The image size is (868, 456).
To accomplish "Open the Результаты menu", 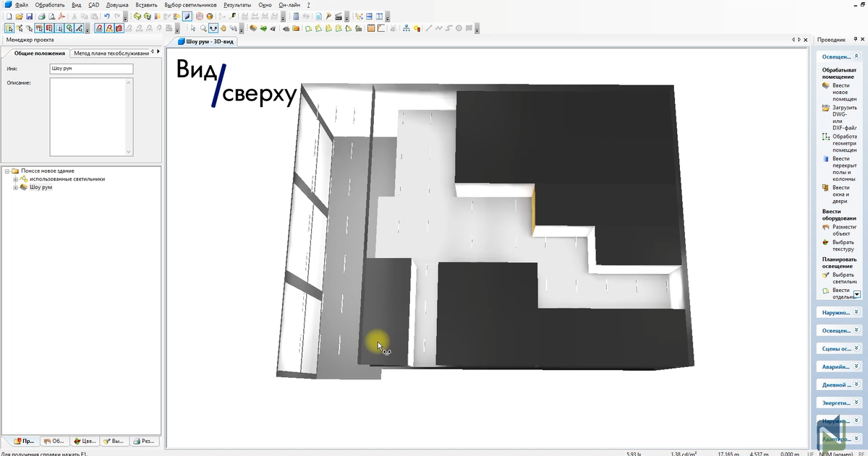I will coord(237,4).
